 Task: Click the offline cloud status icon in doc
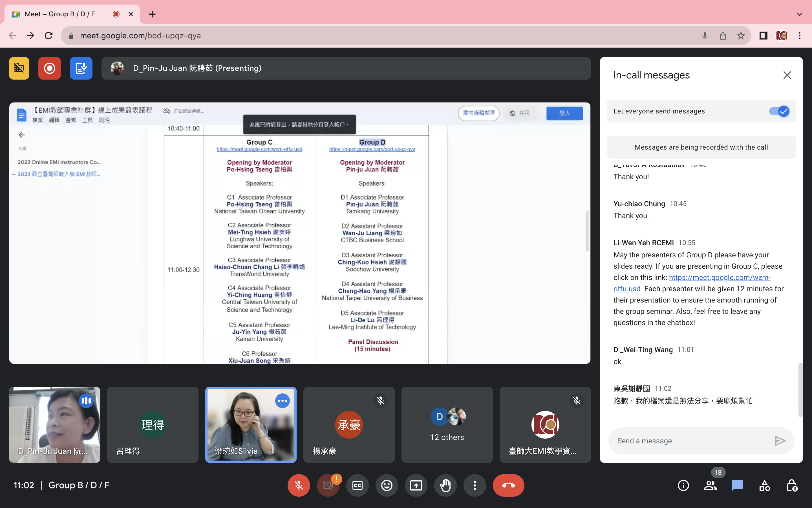(167, 111)
